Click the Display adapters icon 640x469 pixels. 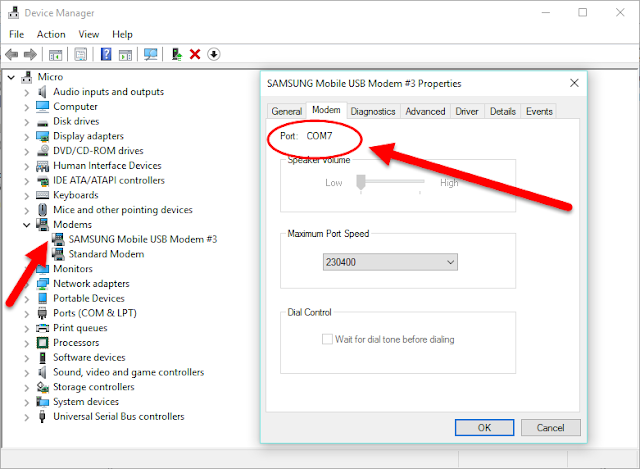42,136
